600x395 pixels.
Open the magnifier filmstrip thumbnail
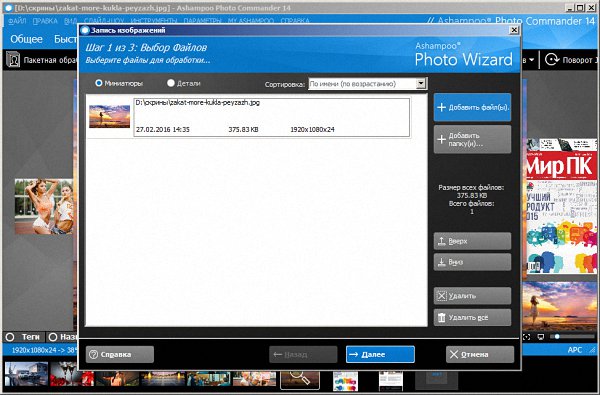click(300, 379)
